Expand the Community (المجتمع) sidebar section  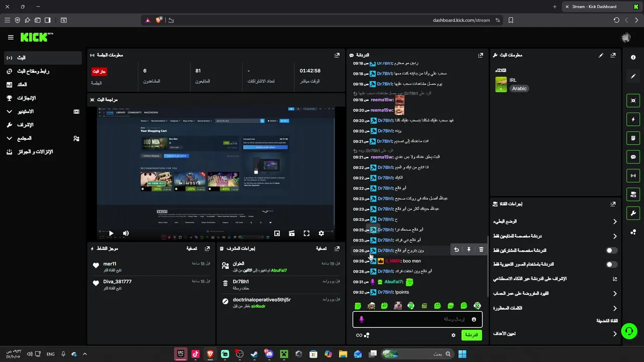(42, 138)
